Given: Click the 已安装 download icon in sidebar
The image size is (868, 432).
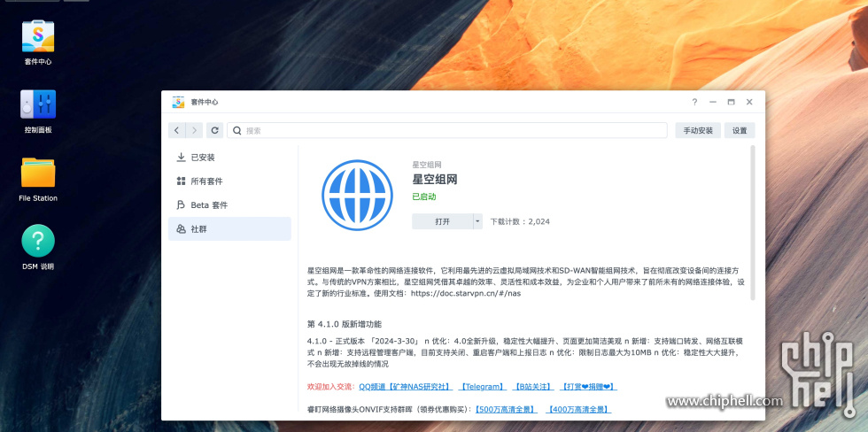Looking at the screenshot, I should (181, 157).
